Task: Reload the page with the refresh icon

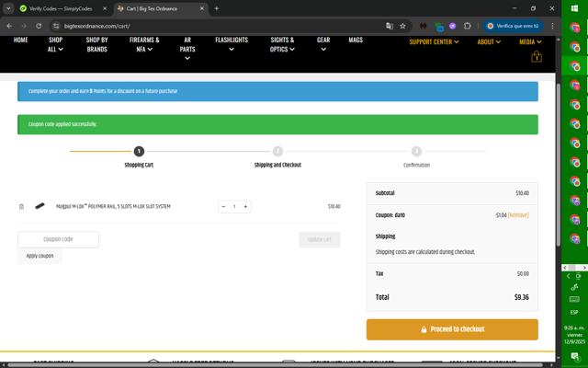Action: (39, 26)
